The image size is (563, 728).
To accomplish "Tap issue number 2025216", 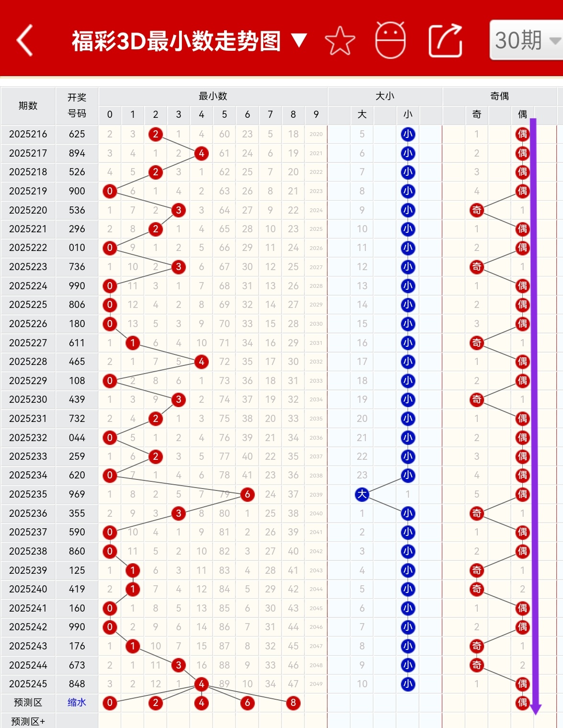I will (28, 134).
